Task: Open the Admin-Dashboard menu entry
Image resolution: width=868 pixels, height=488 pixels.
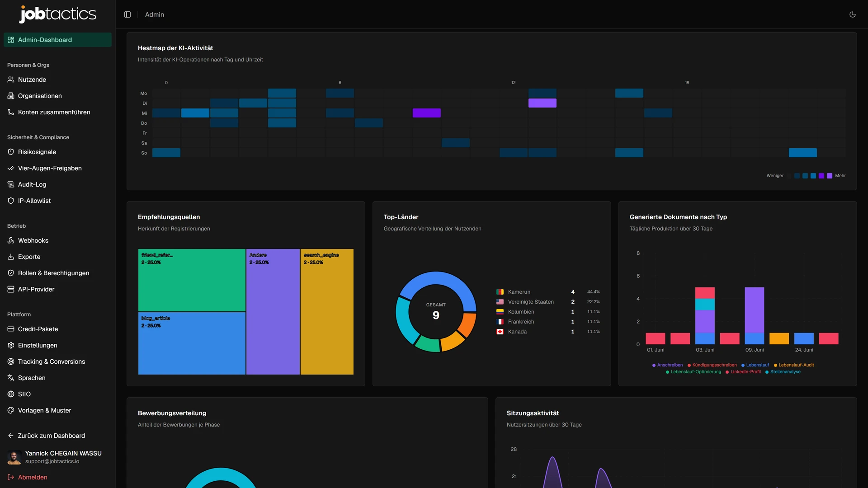Action: point(57,40)
